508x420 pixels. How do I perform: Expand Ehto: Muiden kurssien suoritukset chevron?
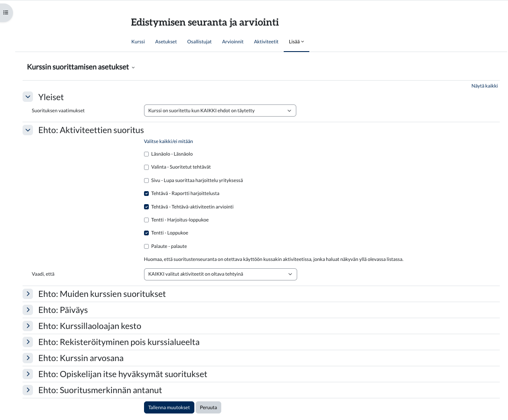click(28, 294)
